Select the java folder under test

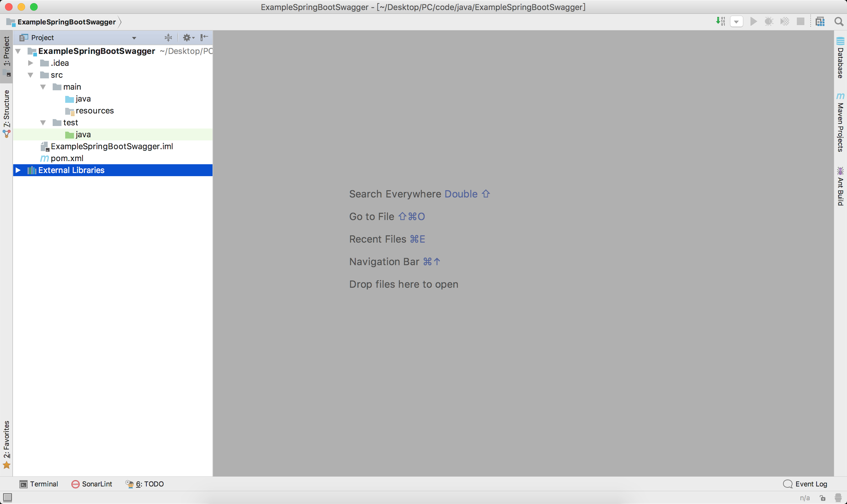113,134
